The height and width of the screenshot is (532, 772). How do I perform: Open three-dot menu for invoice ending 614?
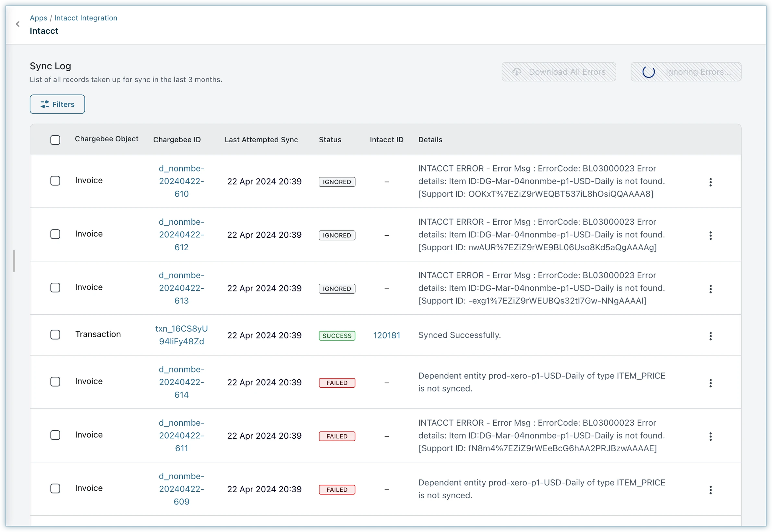[710, 383]
